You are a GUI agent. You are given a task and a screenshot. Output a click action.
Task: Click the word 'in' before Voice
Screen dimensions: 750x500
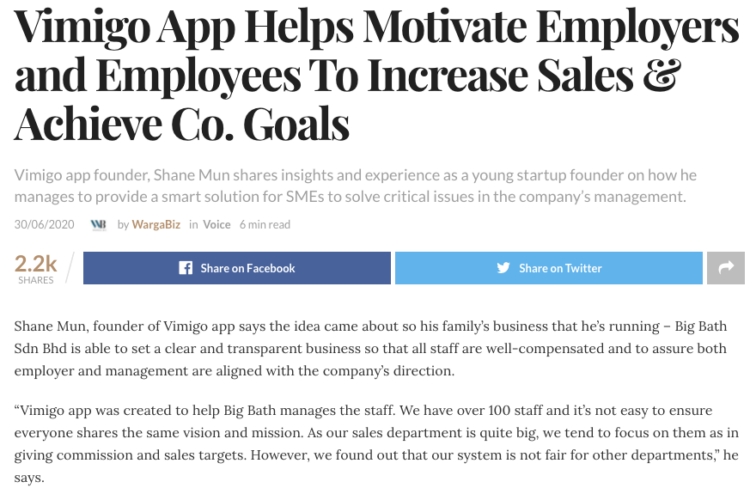[193, 224]
